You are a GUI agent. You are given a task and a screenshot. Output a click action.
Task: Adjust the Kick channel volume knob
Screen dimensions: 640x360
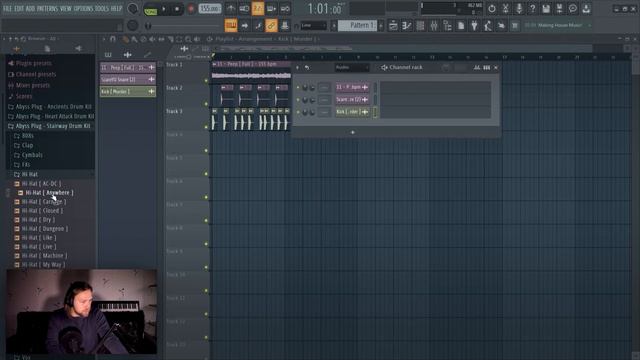pos(312,112)
